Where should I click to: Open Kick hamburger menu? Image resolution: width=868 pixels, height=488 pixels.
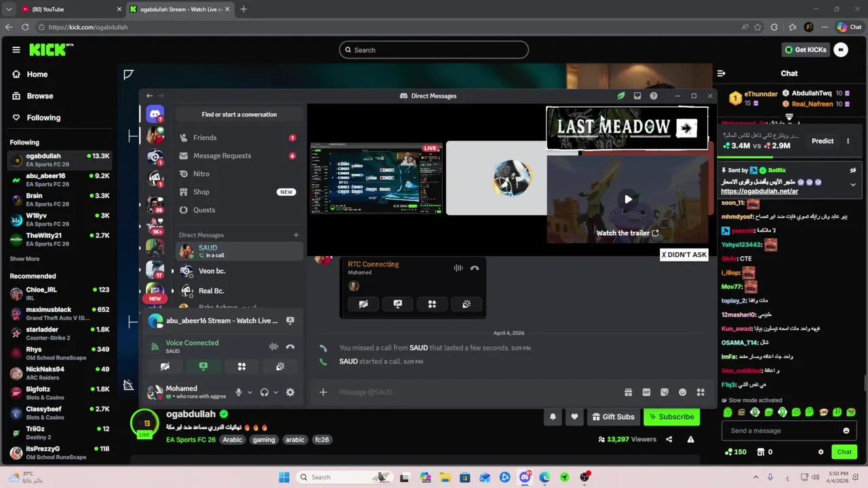point(16,49)
